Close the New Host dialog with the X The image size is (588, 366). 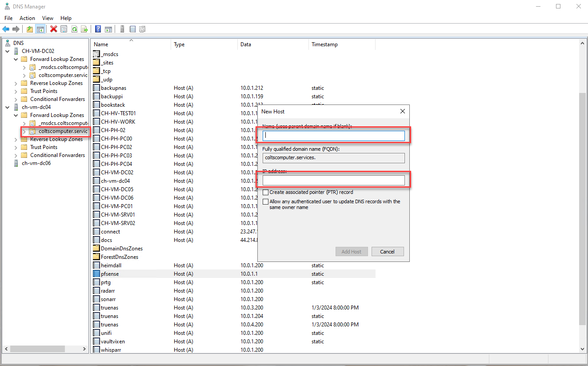pos(402,111)
